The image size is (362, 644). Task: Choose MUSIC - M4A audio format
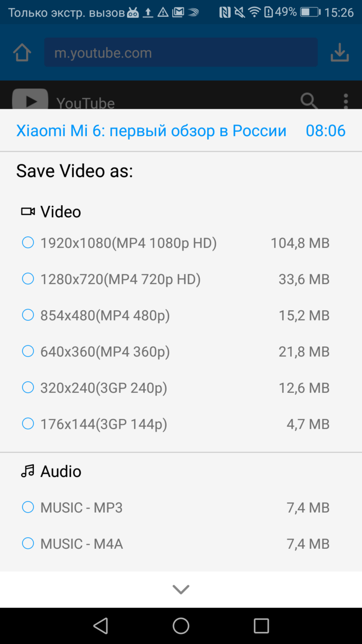[x=28, y=544]
